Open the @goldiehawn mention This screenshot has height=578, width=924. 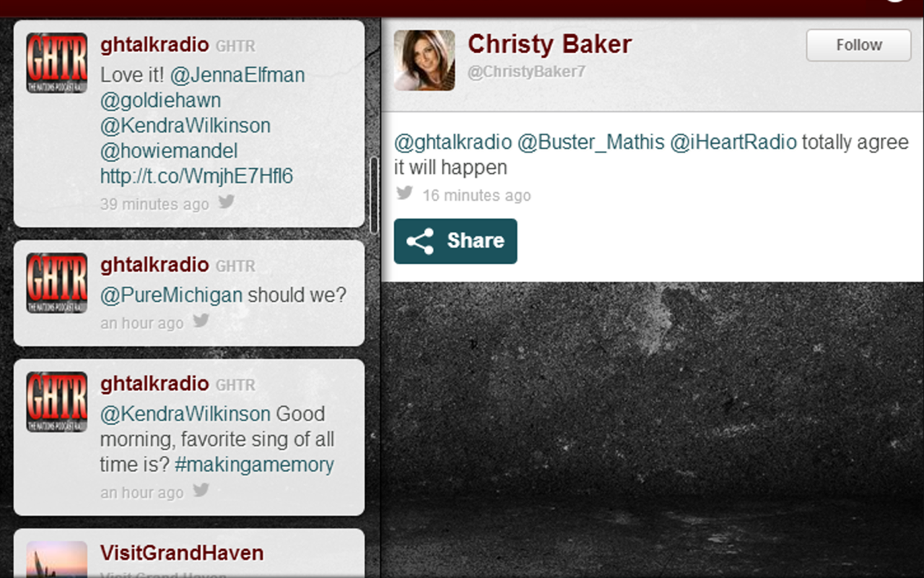pyautogui.click(x=160, y=100)
